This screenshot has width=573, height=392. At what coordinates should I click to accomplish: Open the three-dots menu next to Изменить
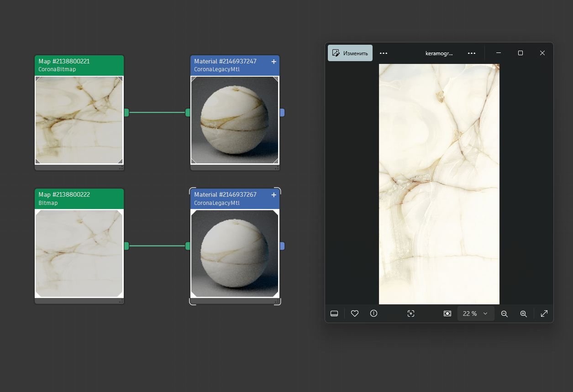[384, 53]
